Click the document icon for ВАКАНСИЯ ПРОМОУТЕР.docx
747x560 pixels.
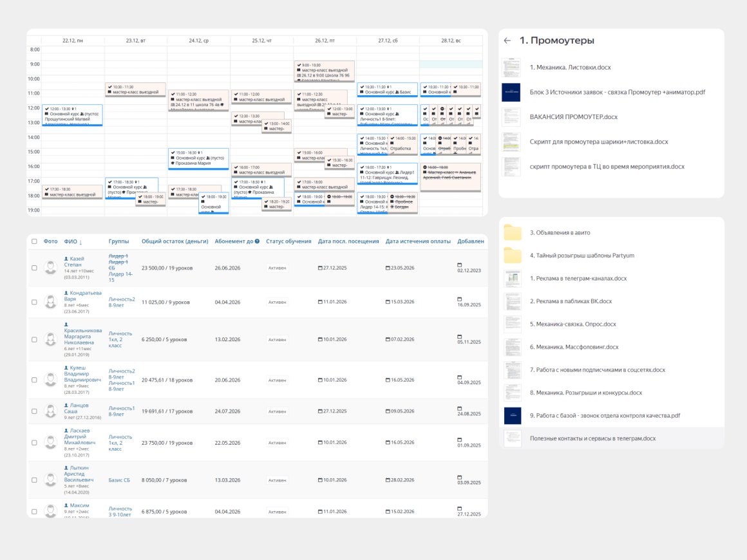tap(511, 117)
